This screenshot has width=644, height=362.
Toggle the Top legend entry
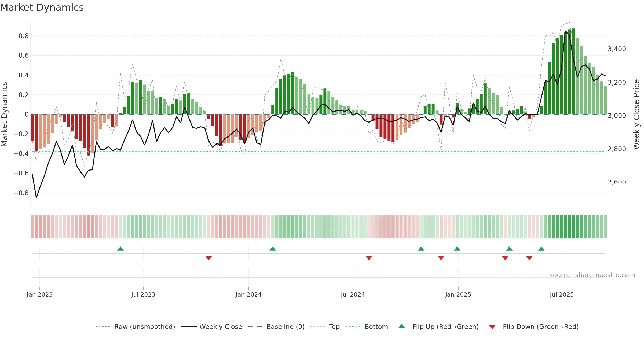(x=325, y=327)
